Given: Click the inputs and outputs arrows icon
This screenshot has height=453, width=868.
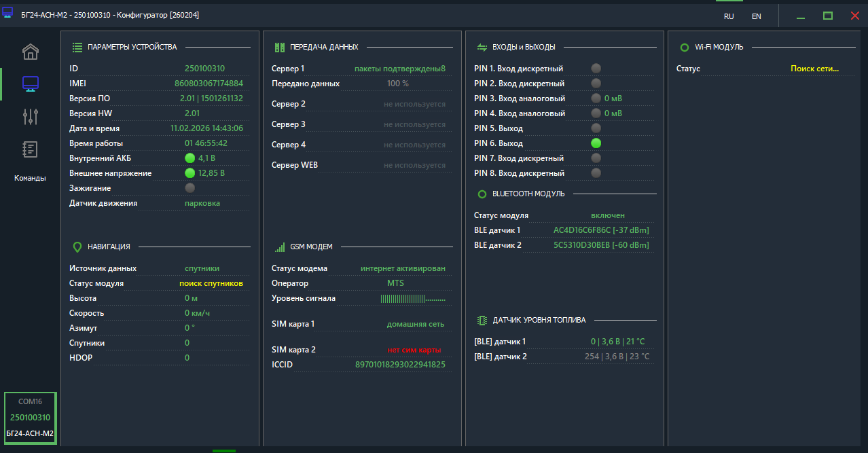Looking at the screenshot, I should tap(482, 48).
